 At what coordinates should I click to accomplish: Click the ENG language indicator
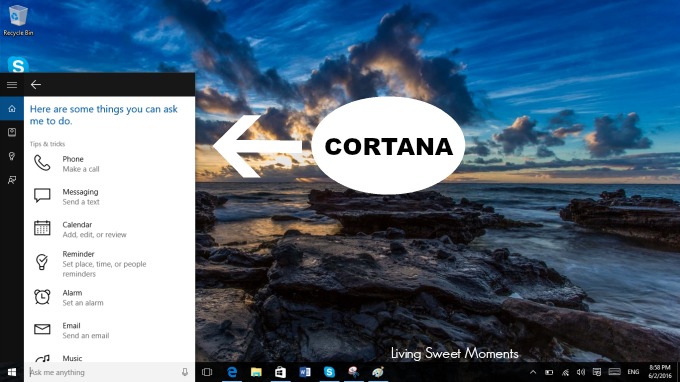coord(633,372)
